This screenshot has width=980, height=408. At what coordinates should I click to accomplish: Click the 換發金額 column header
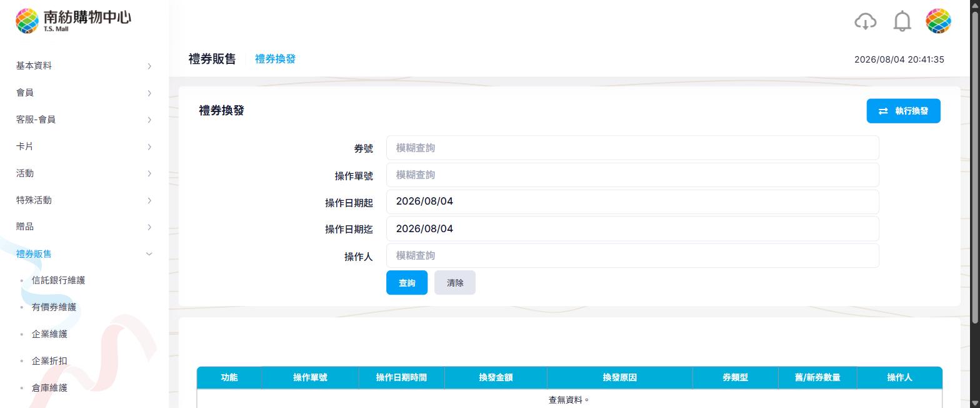pos(496,377)
